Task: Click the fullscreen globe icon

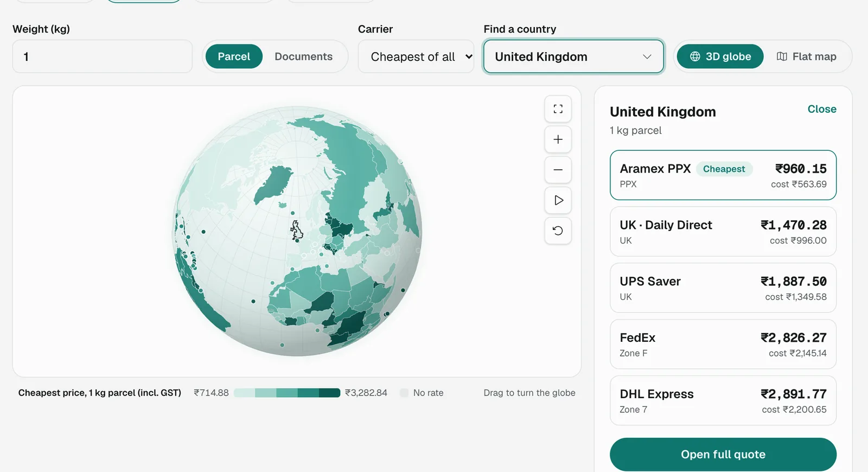Action: click(558, 109)
